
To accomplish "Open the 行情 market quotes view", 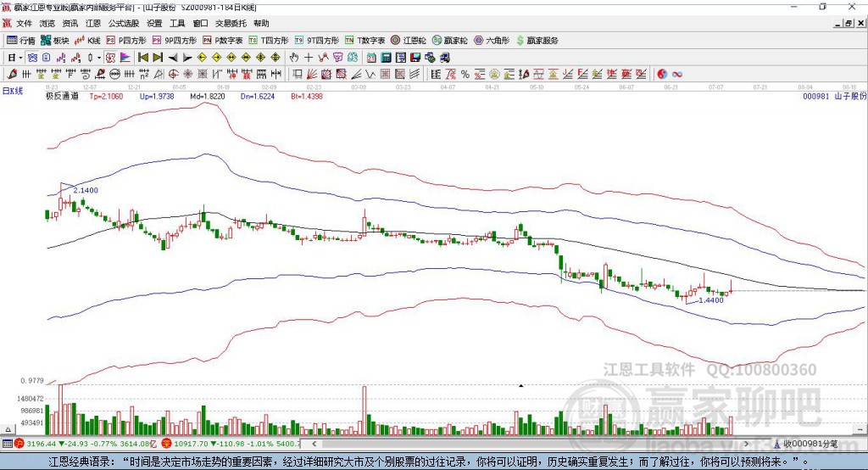I will pos(20,41).
